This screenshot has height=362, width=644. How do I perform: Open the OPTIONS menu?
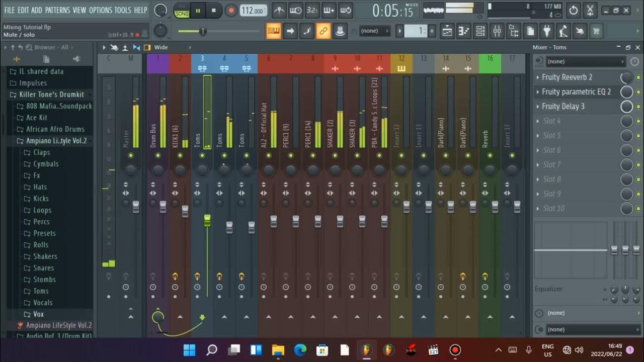[101, 10]
